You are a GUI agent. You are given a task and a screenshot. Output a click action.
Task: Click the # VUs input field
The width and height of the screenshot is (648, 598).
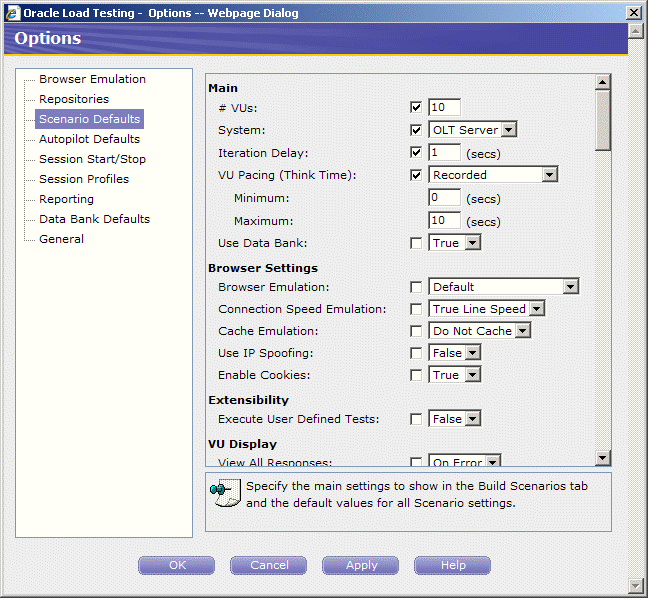click(x=444, y=107)
